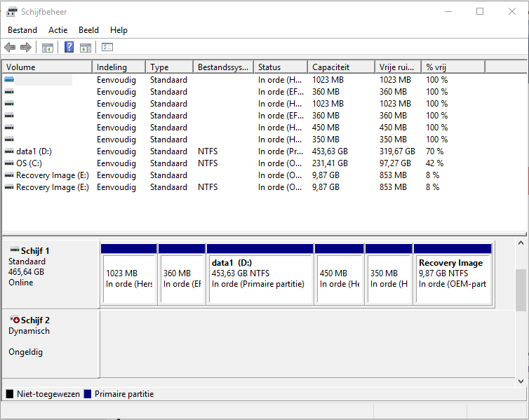Click the Back arrow in the toolbar

pyautogui.click(x=10, y=48)
